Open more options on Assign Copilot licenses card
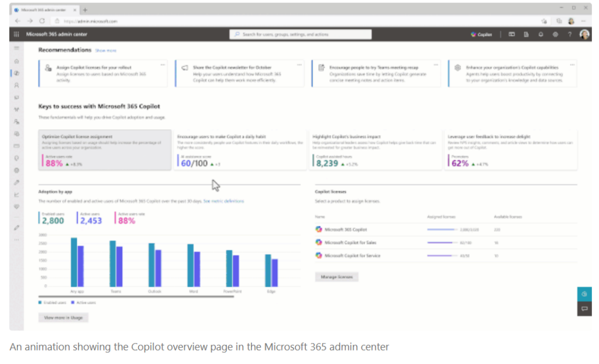This screenshot has width=599, height=364. click(x=163, y=65)
